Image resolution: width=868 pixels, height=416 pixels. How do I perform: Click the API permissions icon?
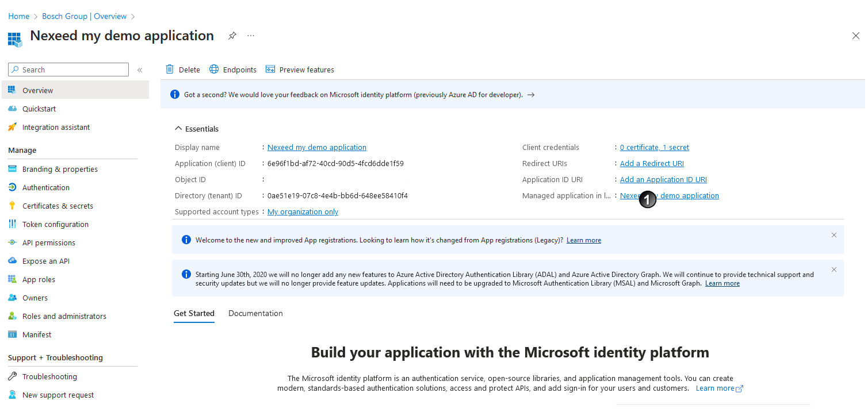point(12,242)
